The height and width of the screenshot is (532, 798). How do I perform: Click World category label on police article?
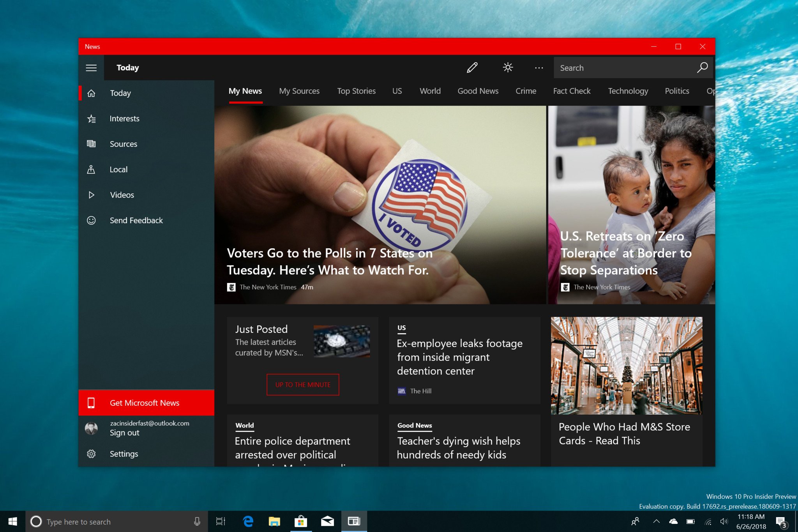pyautogui.click(x=245, y=426)
